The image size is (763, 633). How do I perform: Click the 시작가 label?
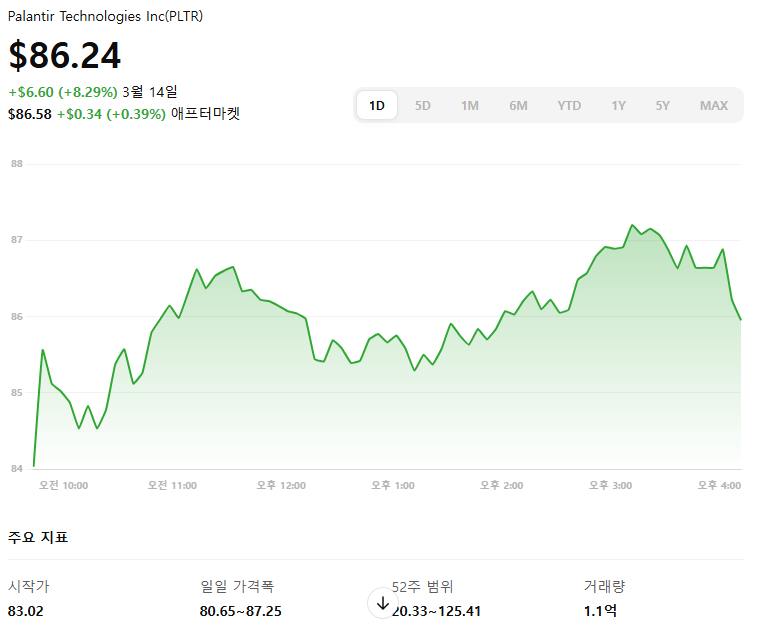click(29, 586)
